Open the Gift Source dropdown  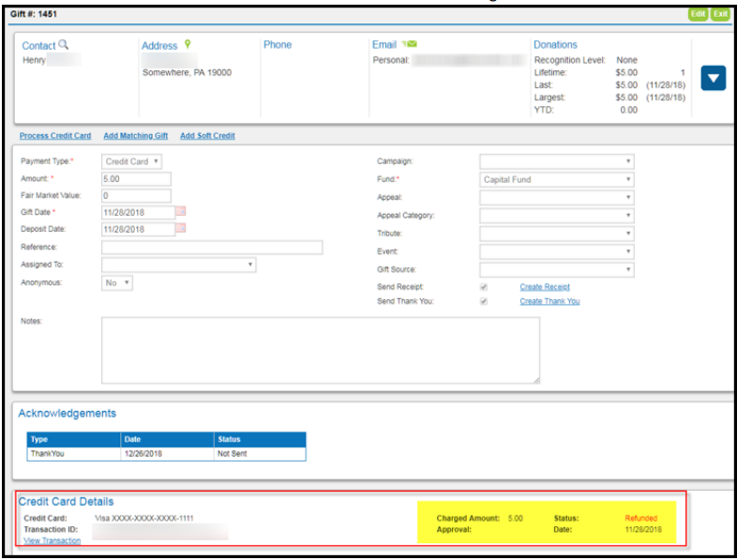[557, 270]
